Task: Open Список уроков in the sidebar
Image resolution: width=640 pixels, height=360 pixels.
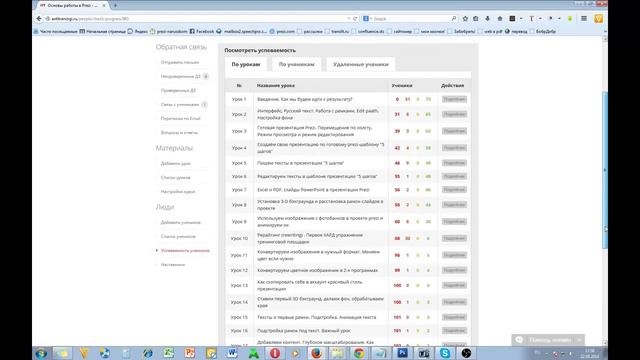Action: [x=176, y=178]
